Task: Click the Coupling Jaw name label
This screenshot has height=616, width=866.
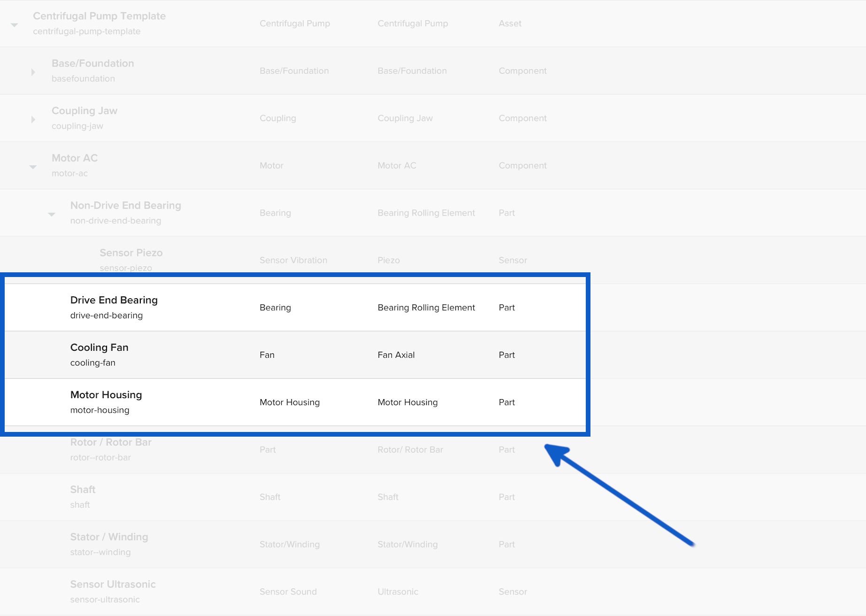Action: pos(84,111)
